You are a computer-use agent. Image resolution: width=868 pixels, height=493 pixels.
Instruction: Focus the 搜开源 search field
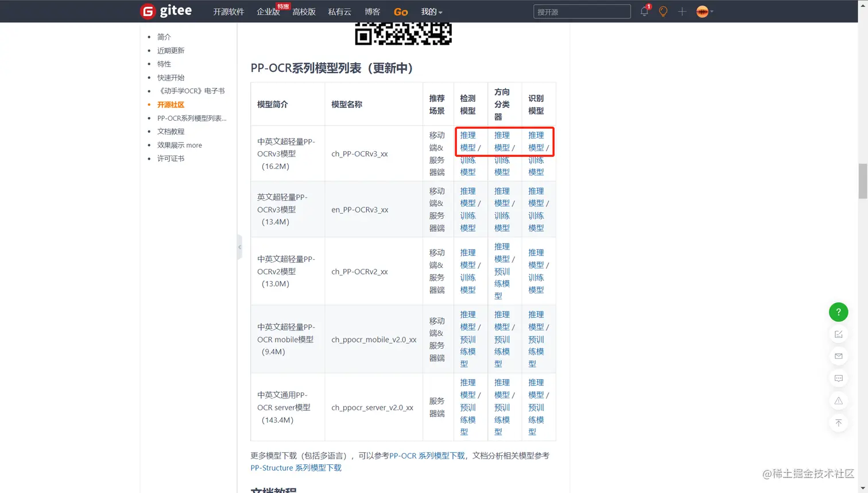pos(582,11)
